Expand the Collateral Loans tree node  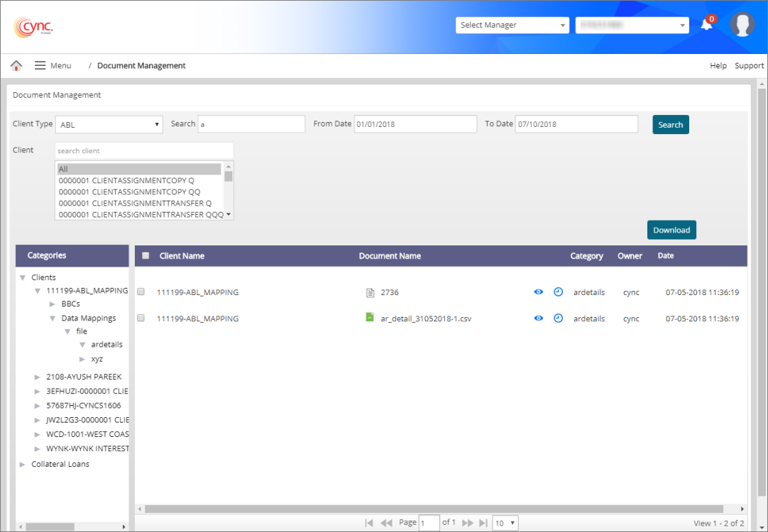pos(23,465)
